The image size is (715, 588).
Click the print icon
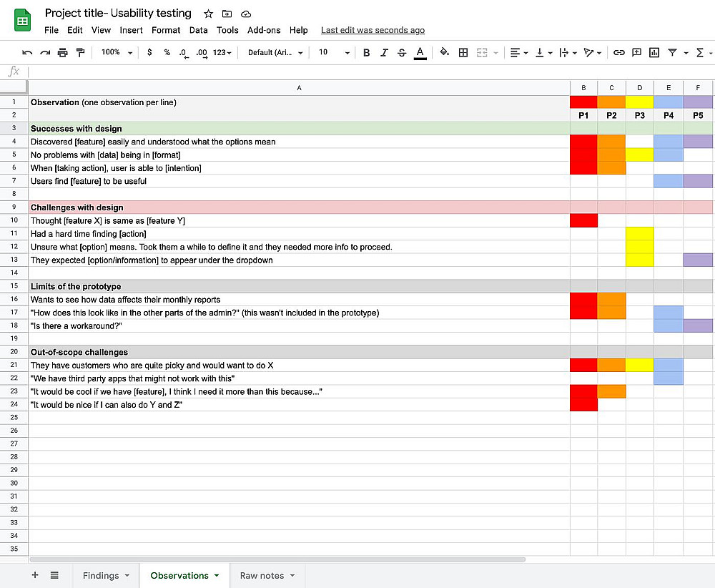click(x=62, y=52)
